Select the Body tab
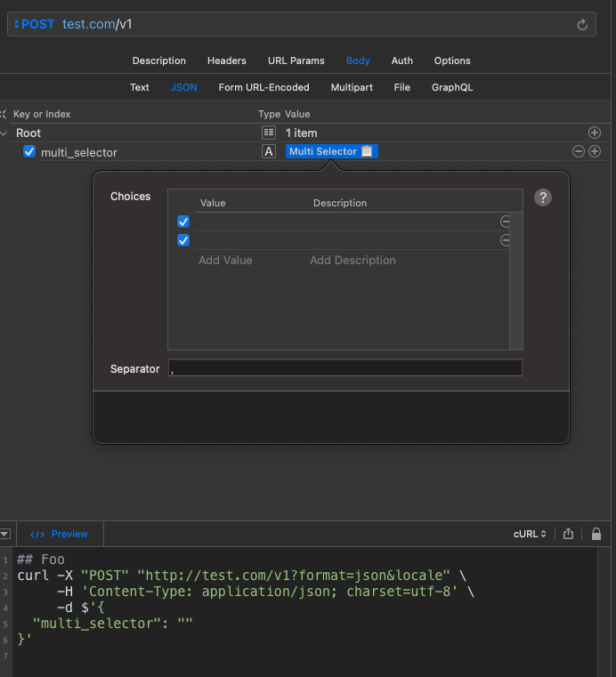 point(358,60)
